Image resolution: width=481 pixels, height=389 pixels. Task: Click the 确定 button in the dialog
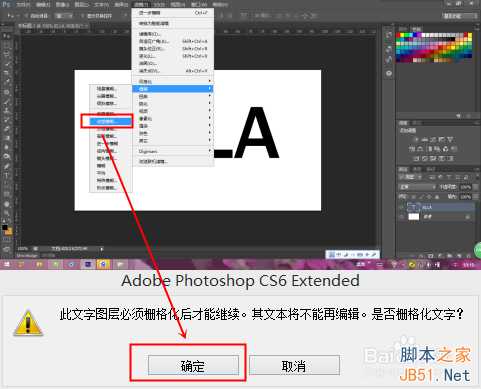point(193,366)
